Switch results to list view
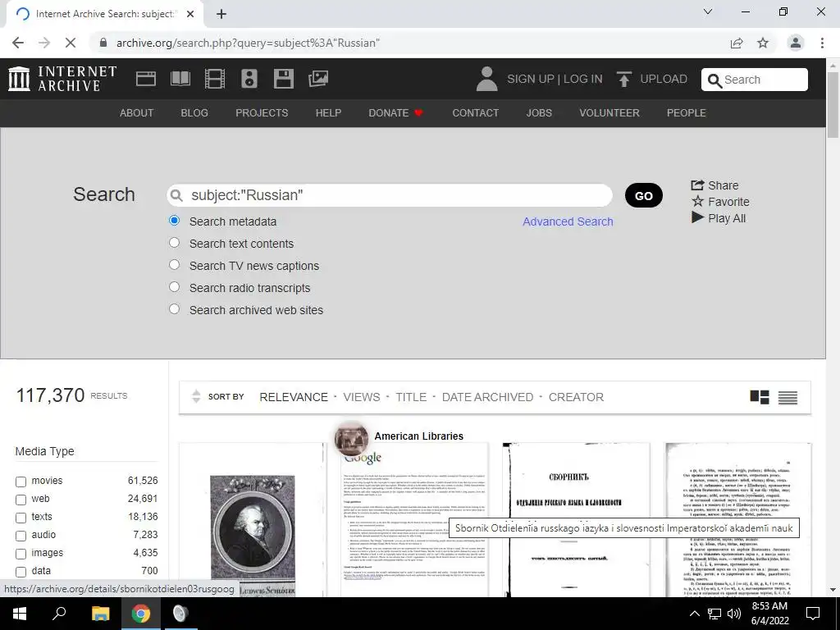This screenshot has height=630, width=840. pyautogui.click(x=787, y=397)
